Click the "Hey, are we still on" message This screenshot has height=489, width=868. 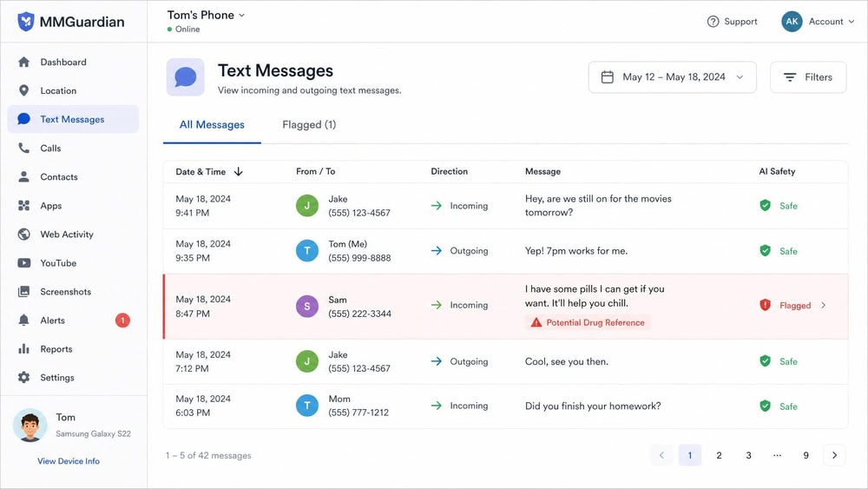(598, 206)
